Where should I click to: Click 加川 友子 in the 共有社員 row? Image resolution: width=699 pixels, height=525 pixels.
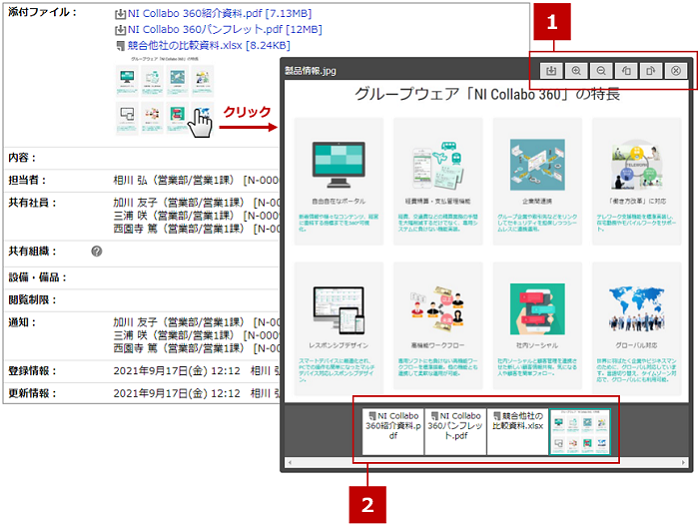click(x=135, y=203)
